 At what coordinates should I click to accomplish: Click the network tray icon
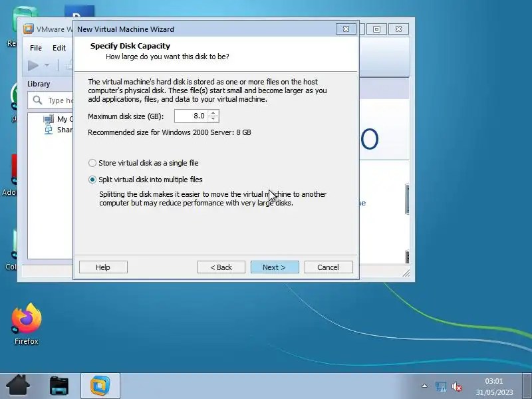pyautogui.click(x=441, y=386)
